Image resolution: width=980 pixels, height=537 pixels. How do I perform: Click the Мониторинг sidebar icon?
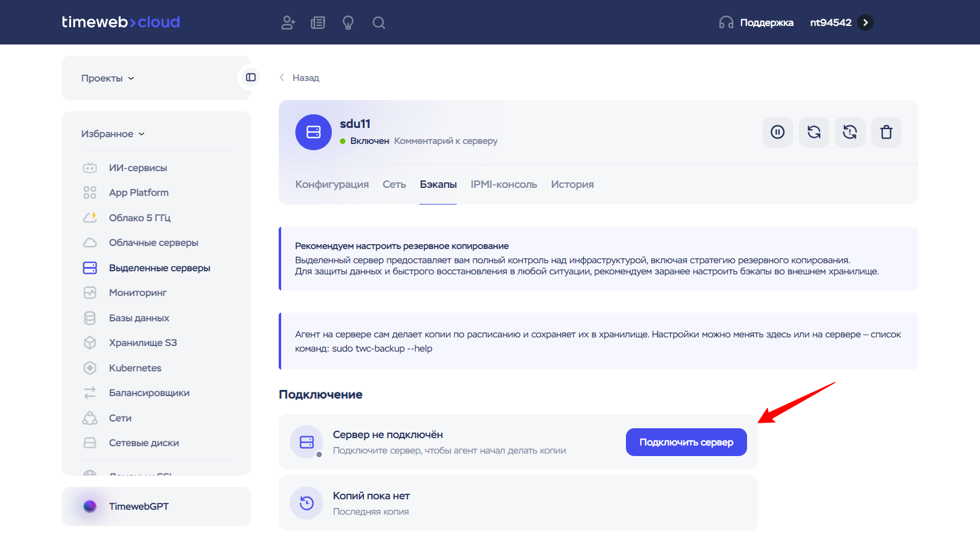90,293
